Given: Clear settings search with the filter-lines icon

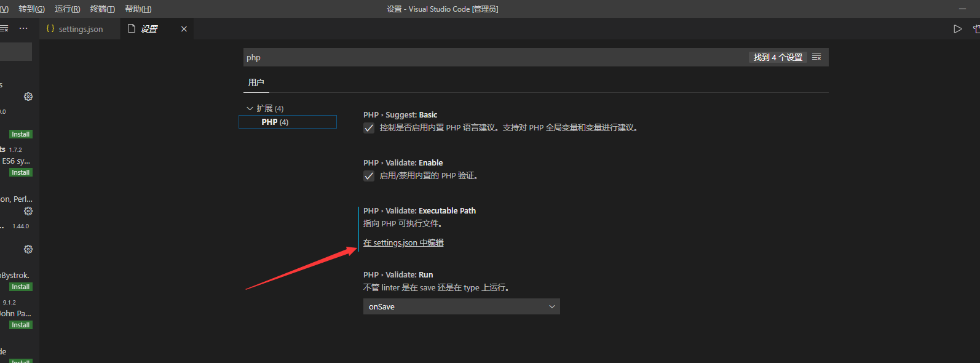Looking at the screenshot, I should tap(816, 57).
